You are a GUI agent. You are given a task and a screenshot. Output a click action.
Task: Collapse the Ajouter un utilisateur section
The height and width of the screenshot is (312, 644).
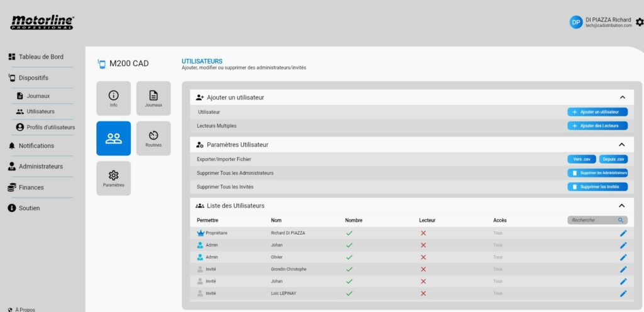pyautogui.click(x=622, y=97)
